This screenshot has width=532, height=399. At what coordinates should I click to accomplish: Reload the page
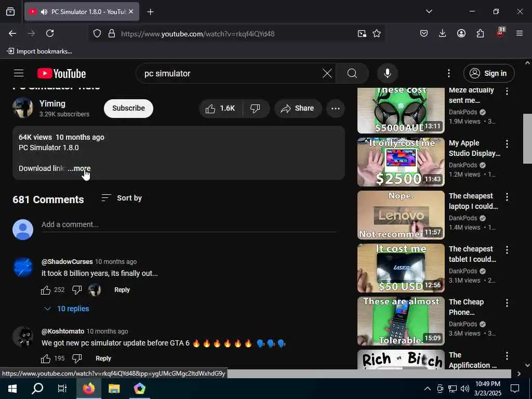tap(50, 33)
